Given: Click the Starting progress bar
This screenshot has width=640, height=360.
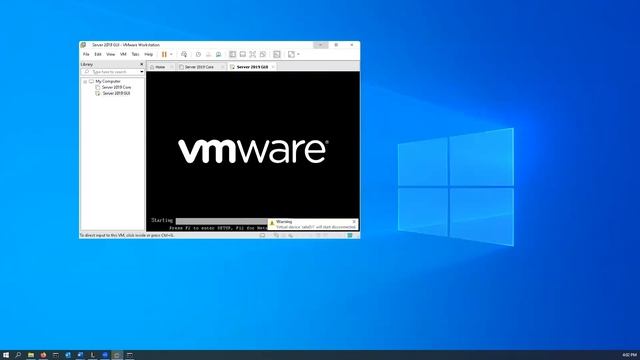Looking at the screenshot, I should click(x=222, y=221).
